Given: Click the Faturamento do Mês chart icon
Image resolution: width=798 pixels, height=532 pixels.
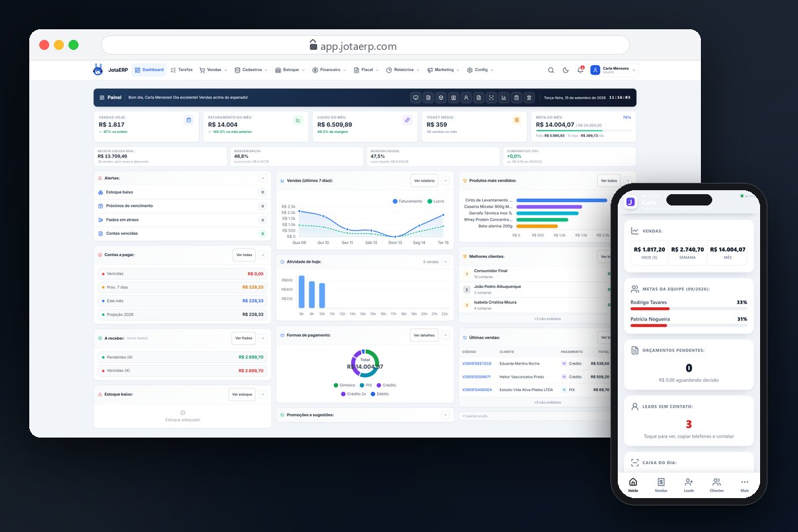Looking at the screenshot, I should (x=298, y=120).
